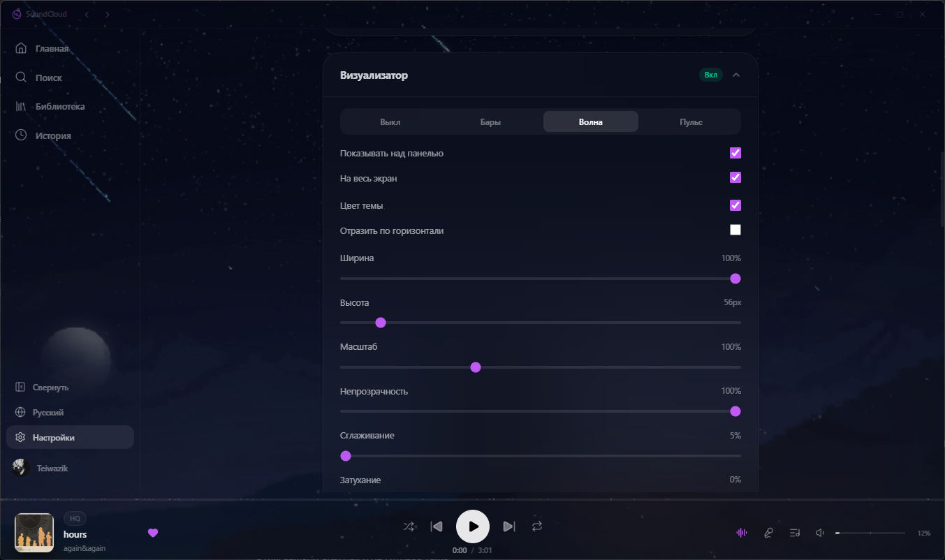The width and height of the screenshot is (945, 560).
Task: Click the Ширина slider track
Action: tap(541, 279)
